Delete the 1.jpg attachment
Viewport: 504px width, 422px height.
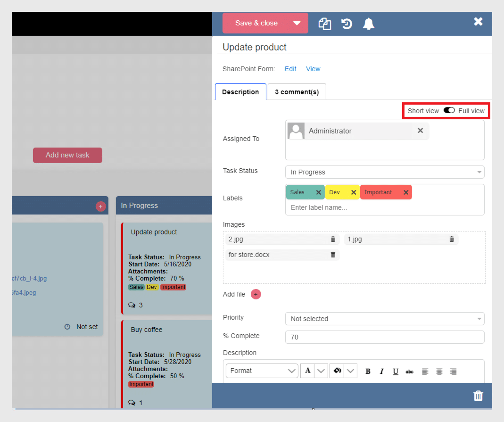click(451, 239)
